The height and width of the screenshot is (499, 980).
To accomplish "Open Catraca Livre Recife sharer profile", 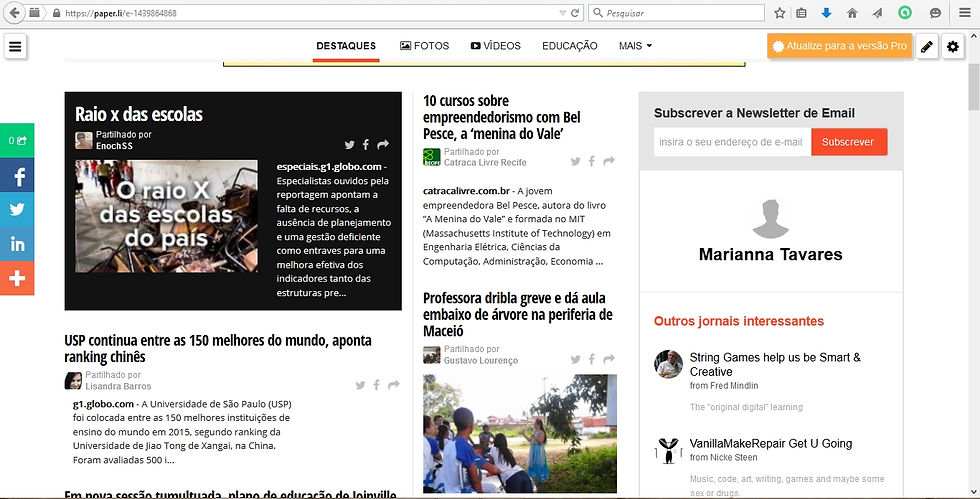I will [485, 163].
